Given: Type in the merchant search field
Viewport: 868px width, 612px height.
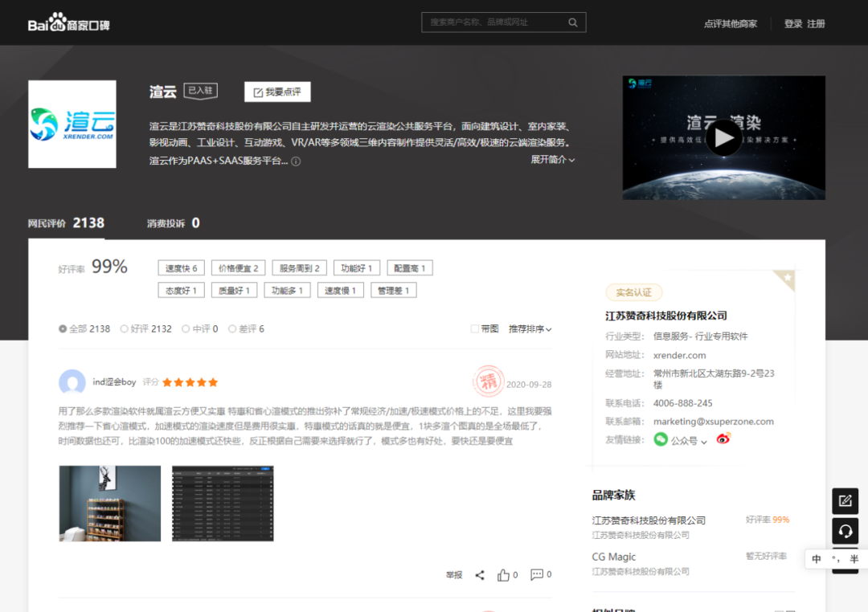Looking at the screenshot, I should coord(494,22).
